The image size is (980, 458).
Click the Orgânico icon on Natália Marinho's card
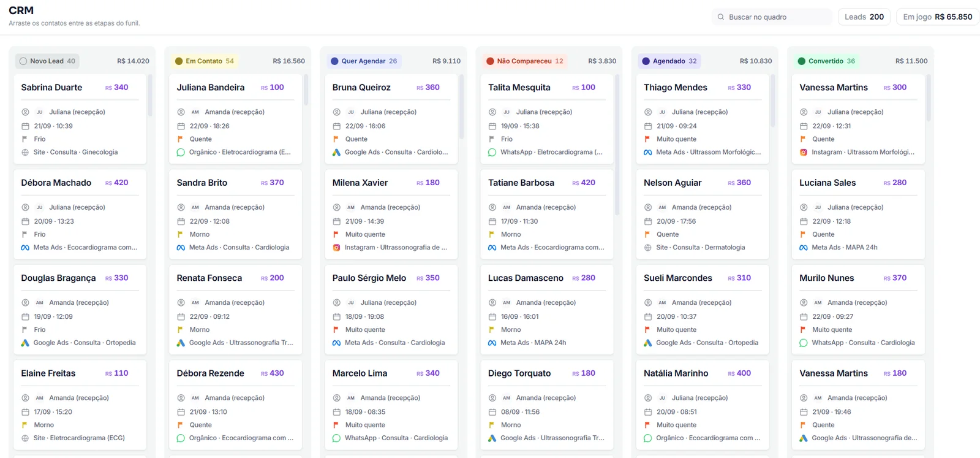(x=647, y=438)
